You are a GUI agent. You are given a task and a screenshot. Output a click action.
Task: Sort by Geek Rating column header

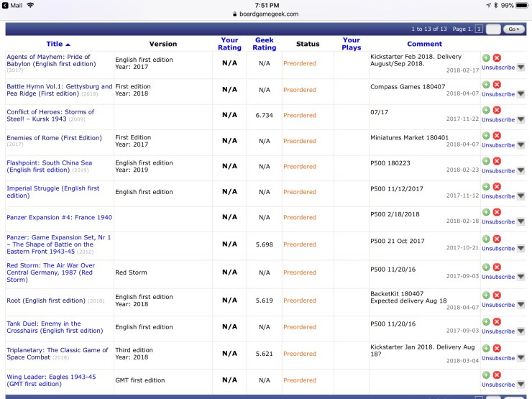[265, 44]
